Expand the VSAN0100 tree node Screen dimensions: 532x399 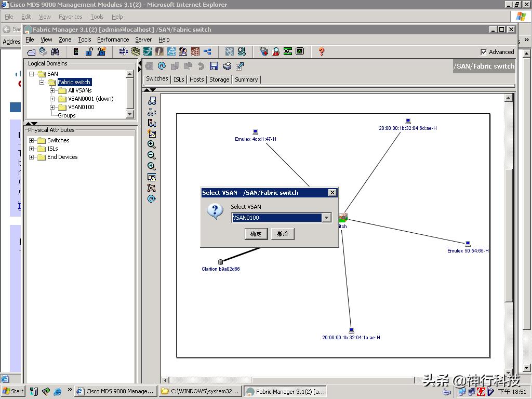click(x=52, y=107)
